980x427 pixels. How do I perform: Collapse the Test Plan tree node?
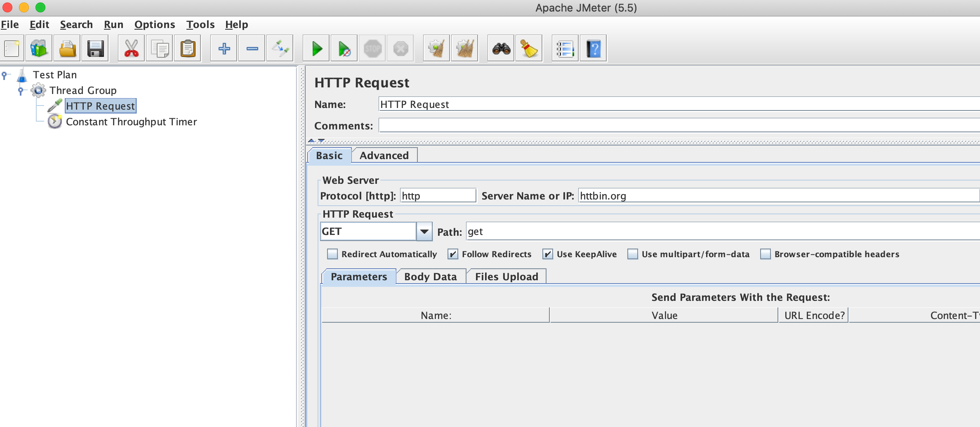tap(5, 75)
